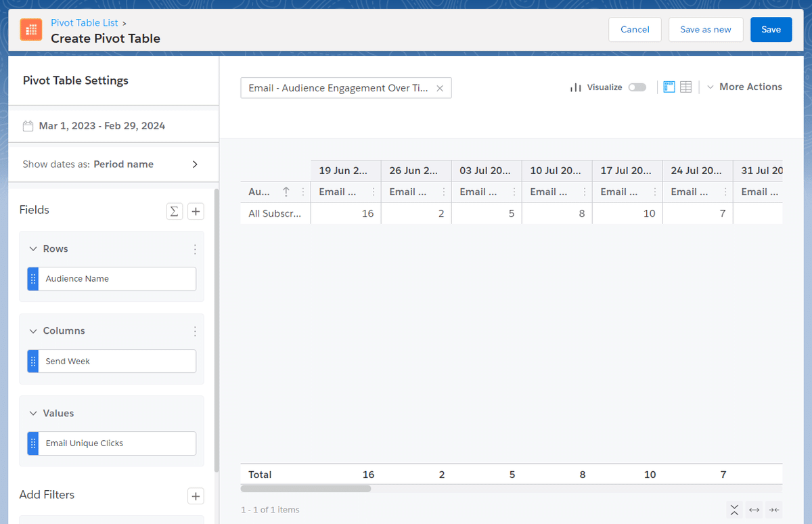Click the 19 Jun week column header
Screen dimensions: 812x524
click(x=346, y=171)
